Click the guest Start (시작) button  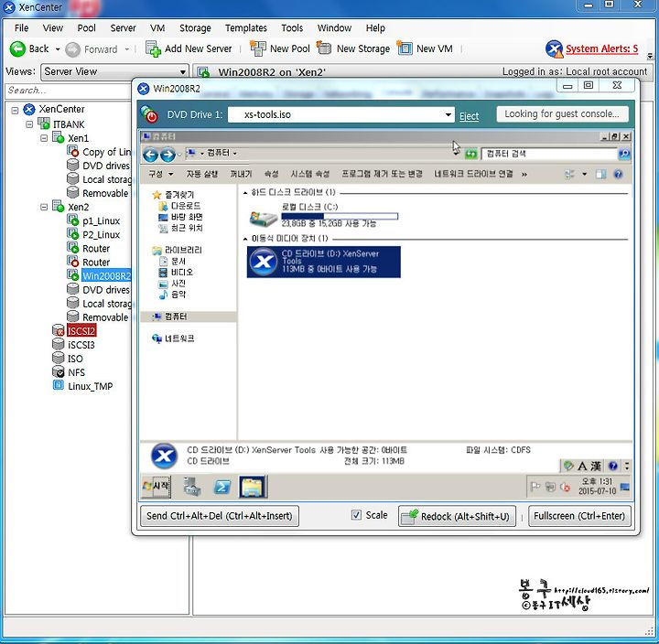pos(157,487)
